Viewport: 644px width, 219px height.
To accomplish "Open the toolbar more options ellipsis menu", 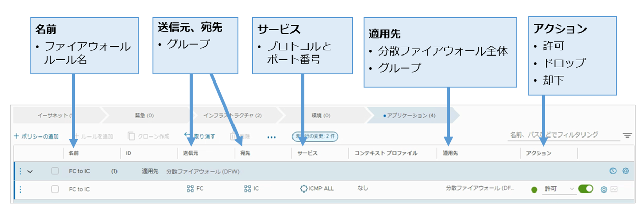I will pos(271,136).
